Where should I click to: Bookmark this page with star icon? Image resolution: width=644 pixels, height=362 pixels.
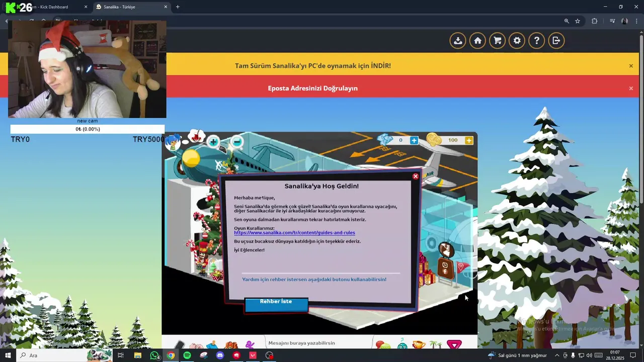[x=578, y=21]
